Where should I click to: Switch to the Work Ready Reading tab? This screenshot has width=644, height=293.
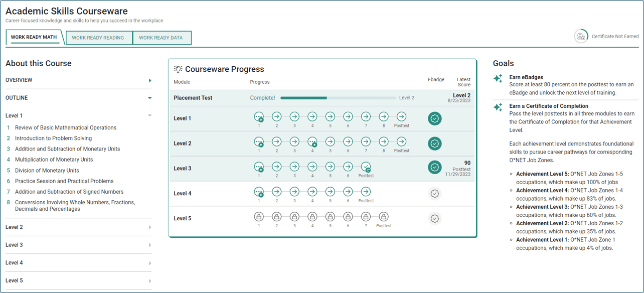coord(98,38)
